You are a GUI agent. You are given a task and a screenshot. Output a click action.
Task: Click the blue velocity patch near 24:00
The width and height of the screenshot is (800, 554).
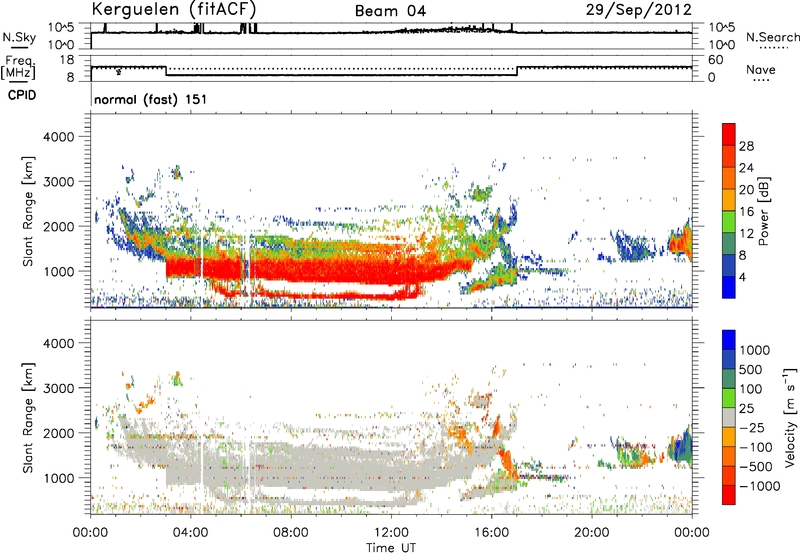[x=682, y=448]
